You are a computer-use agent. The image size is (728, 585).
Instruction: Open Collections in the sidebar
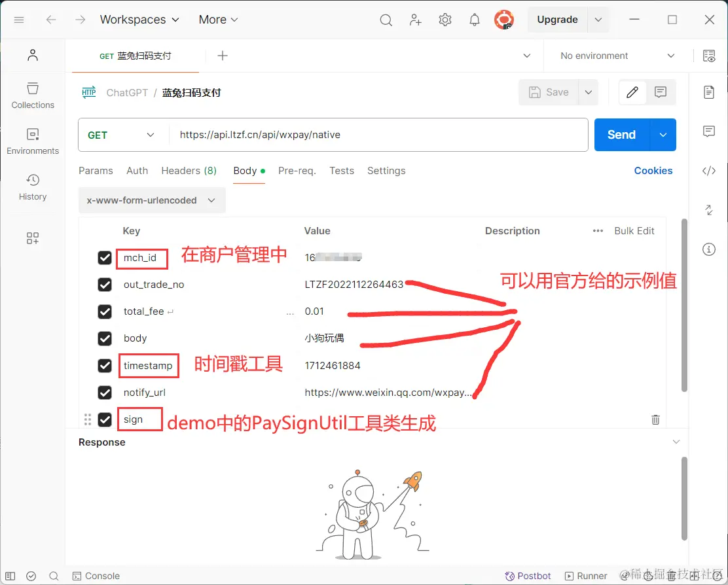pyautogui.click(x=33, y=96)
